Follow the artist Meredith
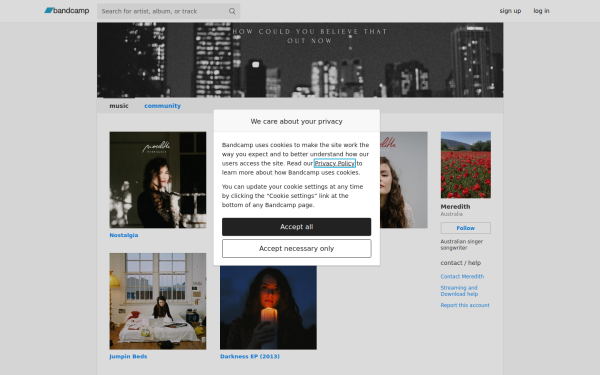The image size is (600, 375). coord(466,228)
